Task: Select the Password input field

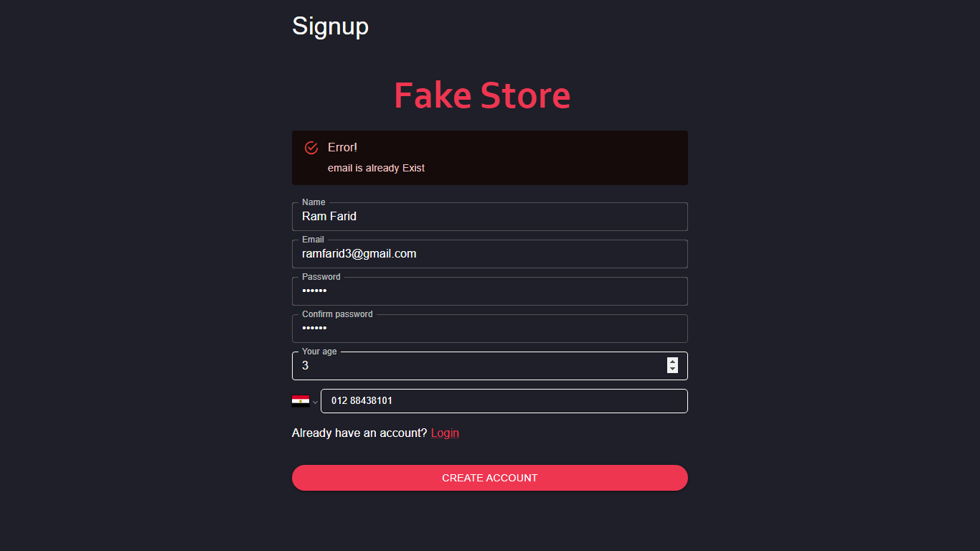Action: [x=489, y=291]
